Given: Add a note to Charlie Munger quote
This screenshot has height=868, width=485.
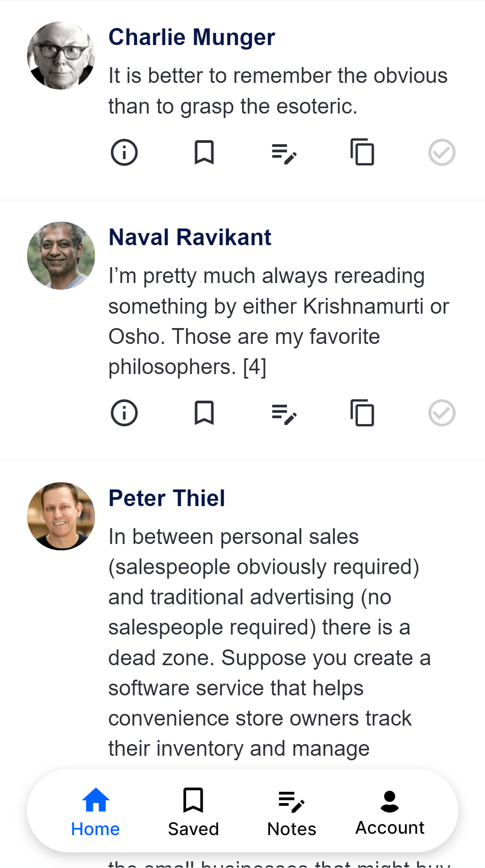Looking at the screenshot, I should click(284, 153).
